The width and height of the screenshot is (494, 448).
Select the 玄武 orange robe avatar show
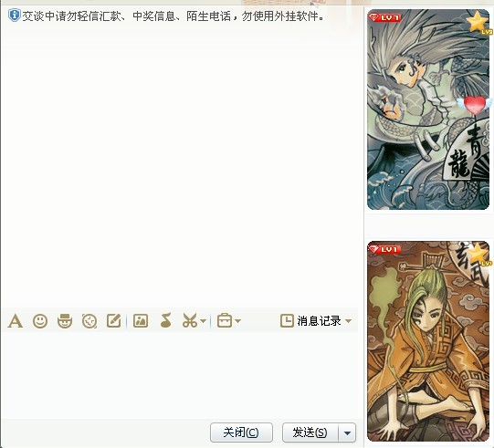[428, 341]
